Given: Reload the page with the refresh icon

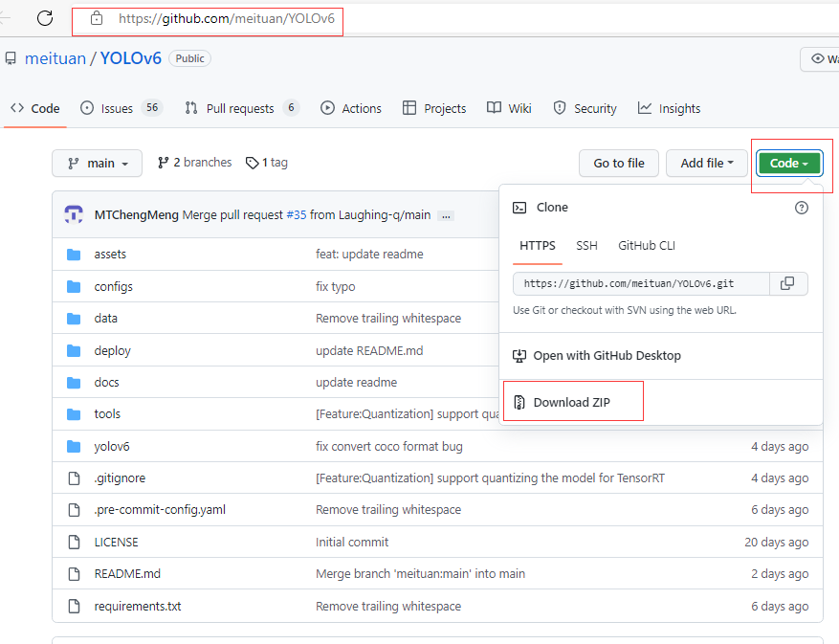Looking at the screenshot, I should click(45, 18).
